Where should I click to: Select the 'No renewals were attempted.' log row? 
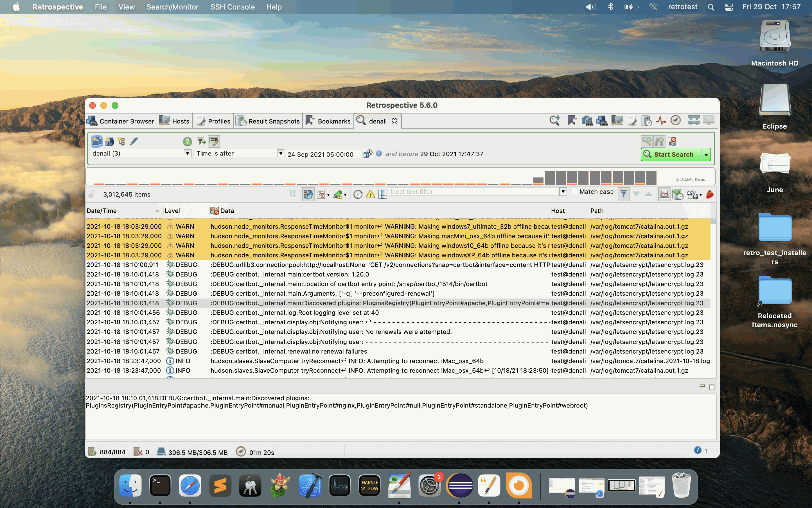point(398,332)
